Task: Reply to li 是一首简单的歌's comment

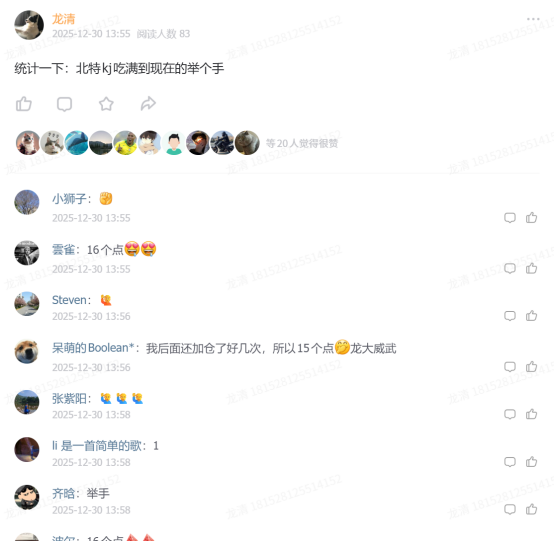Action: click(x=509, y=462)
